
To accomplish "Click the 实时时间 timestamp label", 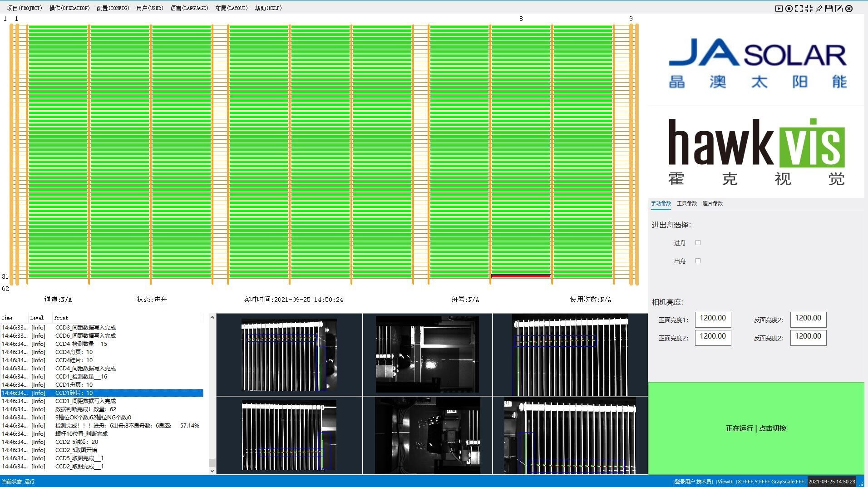I will click(293, 300).
